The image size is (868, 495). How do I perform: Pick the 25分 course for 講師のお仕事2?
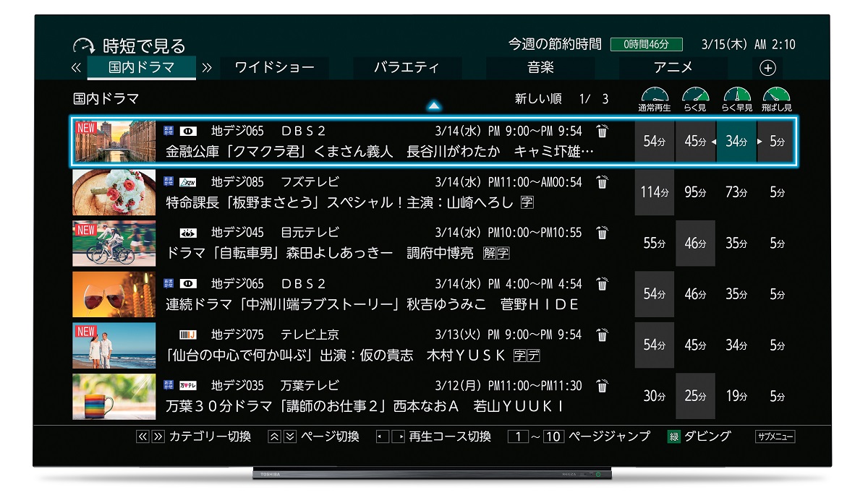click(695, 396)
